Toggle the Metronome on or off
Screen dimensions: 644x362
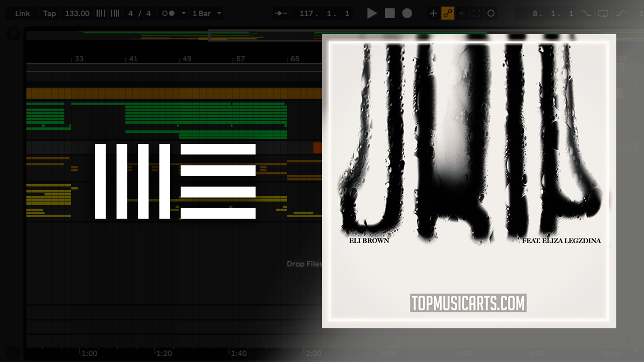point(168,14)
